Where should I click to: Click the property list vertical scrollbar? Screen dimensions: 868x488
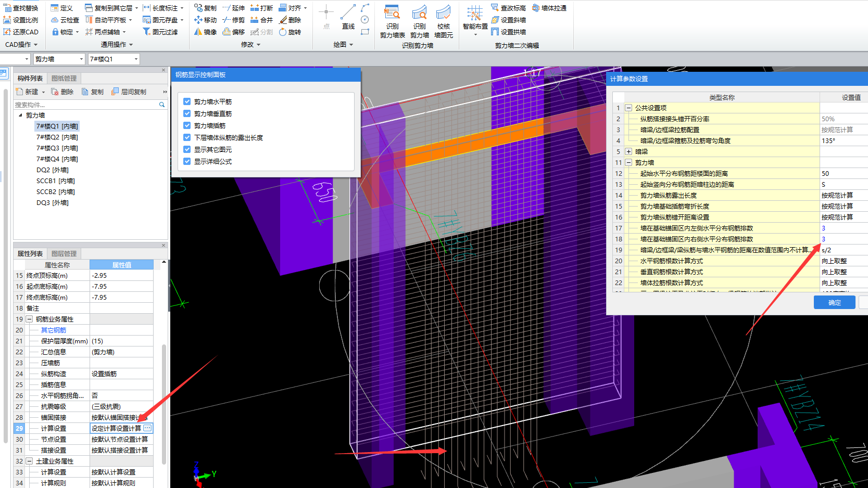click(164, 403)
